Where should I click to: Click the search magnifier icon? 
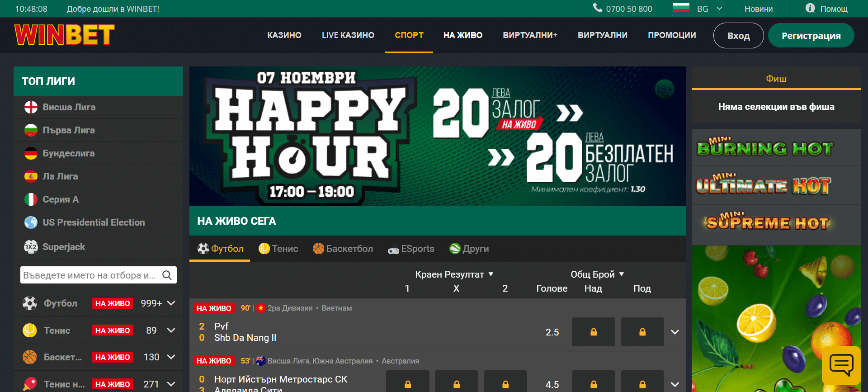tap(167, 275)
